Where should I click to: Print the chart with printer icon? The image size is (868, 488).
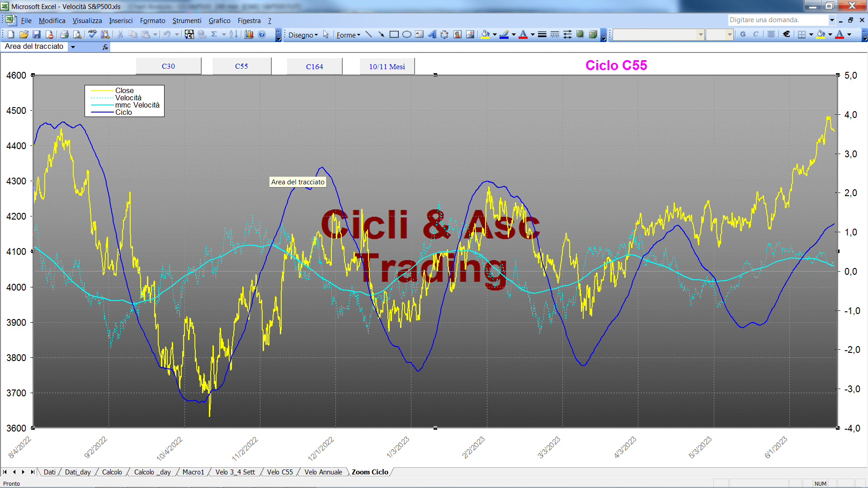pyautogui.click(x=64, y=34)
